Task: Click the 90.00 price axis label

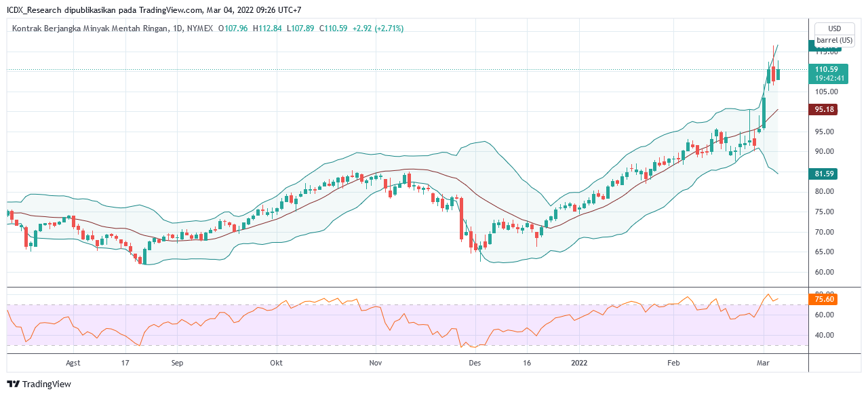Action: 826,152
